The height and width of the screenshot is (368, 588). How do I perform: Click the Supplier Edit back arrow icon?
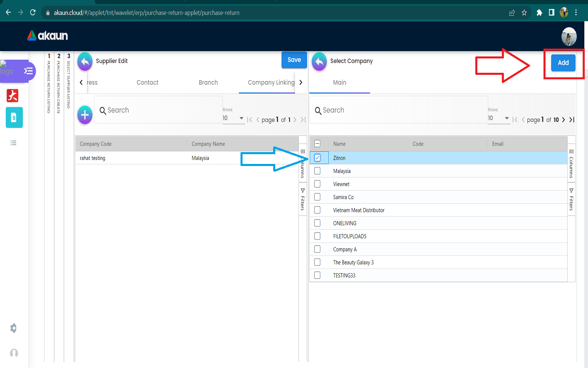85,62
